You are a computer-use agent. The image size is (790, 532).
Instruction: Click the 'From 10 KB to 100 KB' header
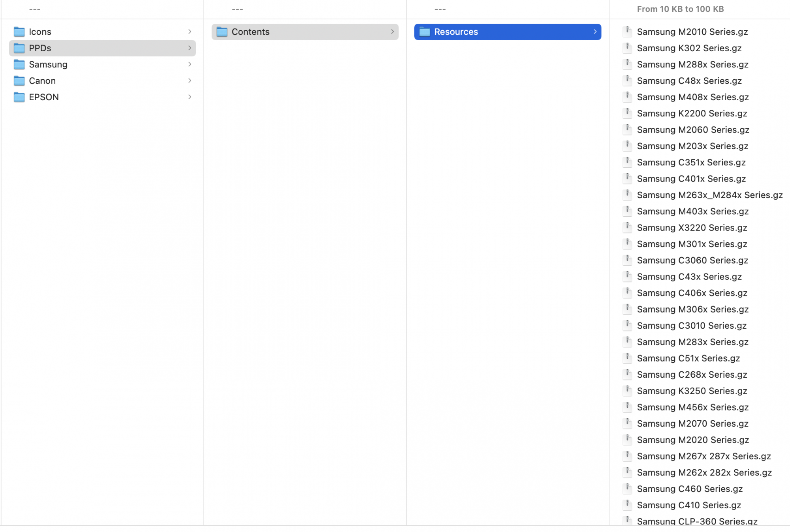pyautogui.click(x=680, y=9)
